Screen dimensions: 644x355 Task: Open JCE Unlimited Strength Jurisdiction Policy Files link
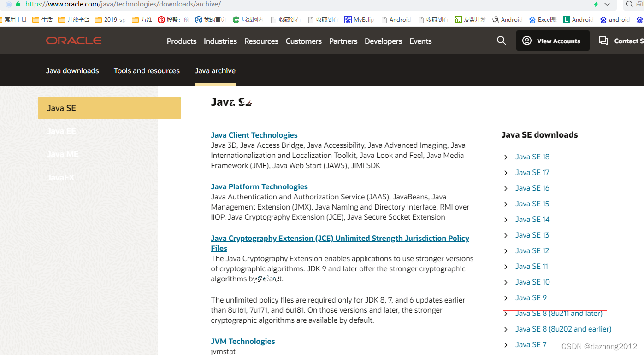[340, 243]
